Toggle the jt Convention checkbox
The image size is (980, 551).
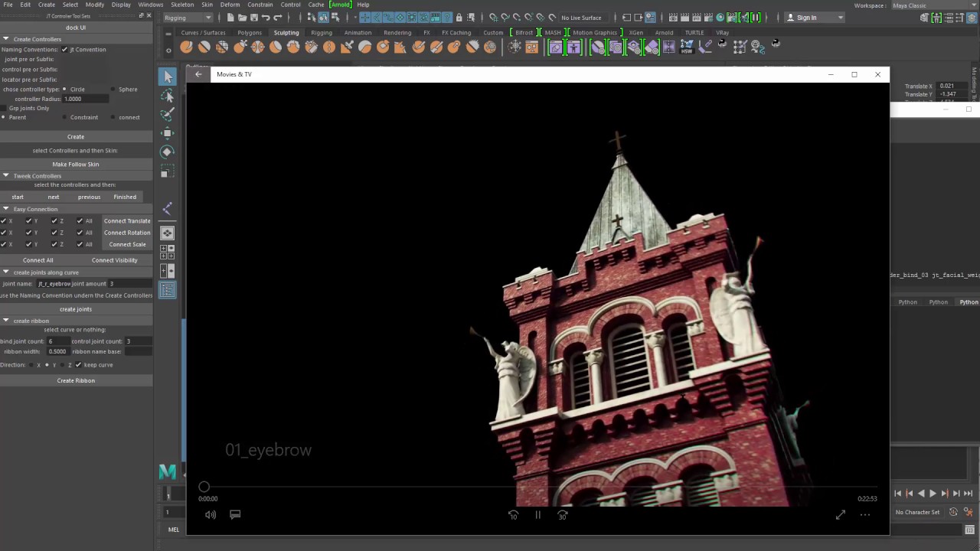tap(65, 50)
